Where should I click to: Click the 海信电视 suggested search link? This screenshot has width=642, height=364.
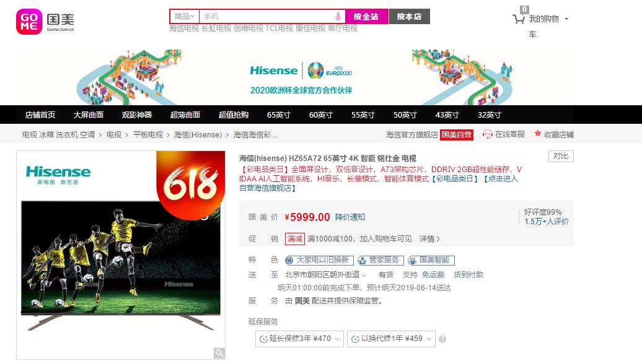(x=184, y=28)
